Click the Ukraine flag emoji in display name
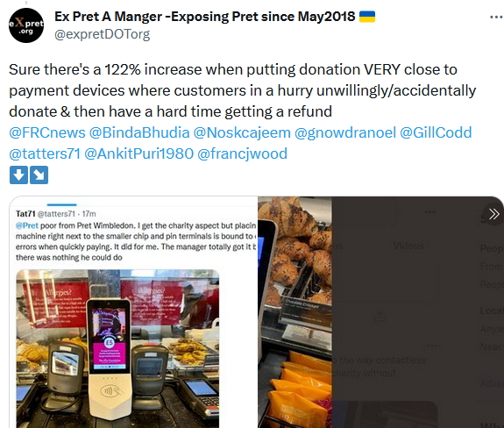 tap(367, 17)
